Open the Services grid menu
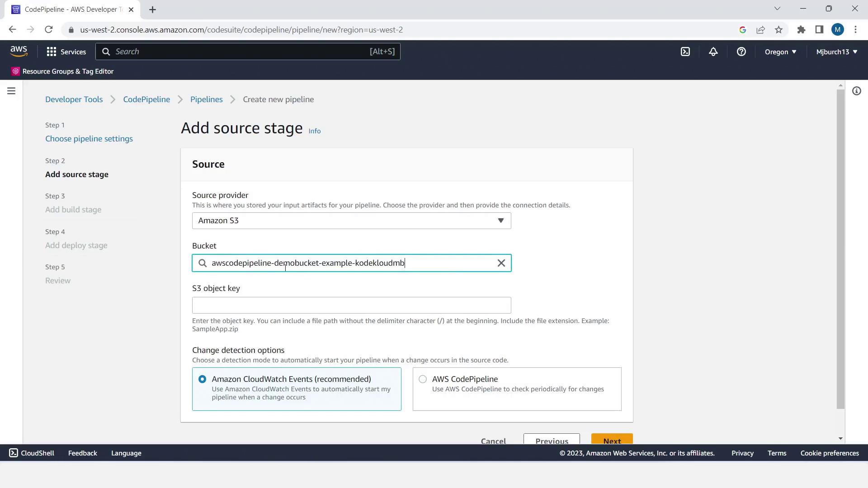 coord(66,52)
